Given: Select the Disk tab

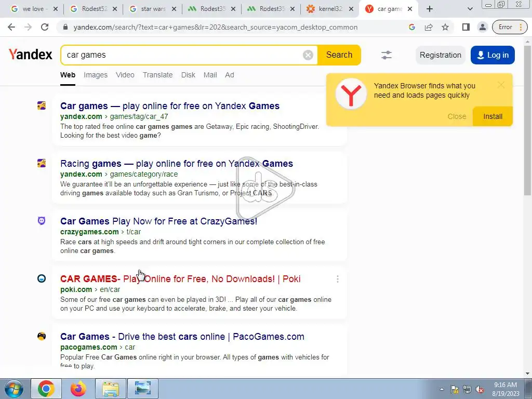Looking at the screenshot, I should (x=188, y=75).
